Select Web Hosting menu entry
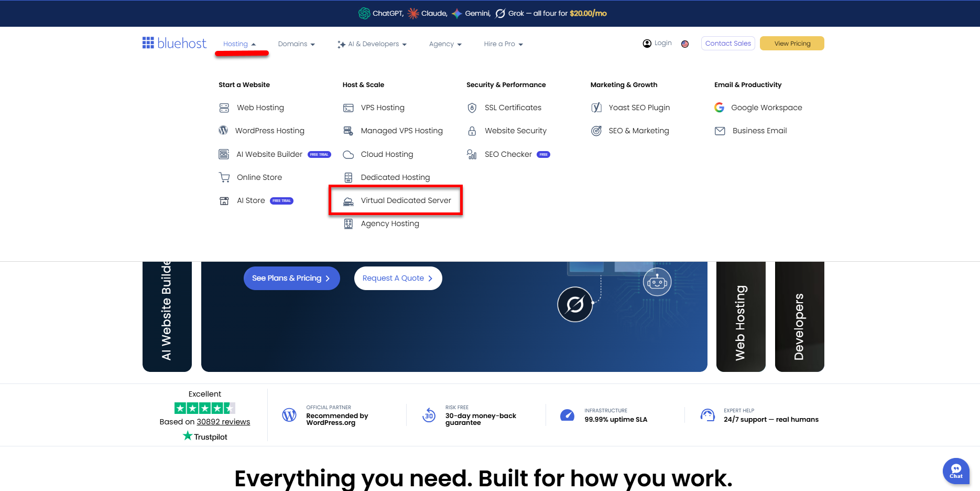Viewport: 980px width, 491px height. [260, 108]
